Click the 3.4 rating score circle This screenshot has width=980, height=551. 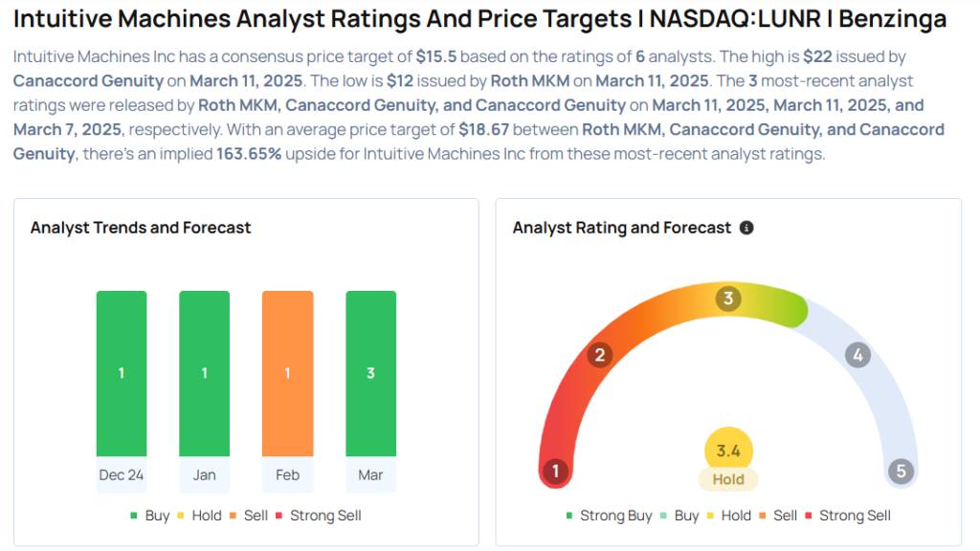click(x=728, y=451)
